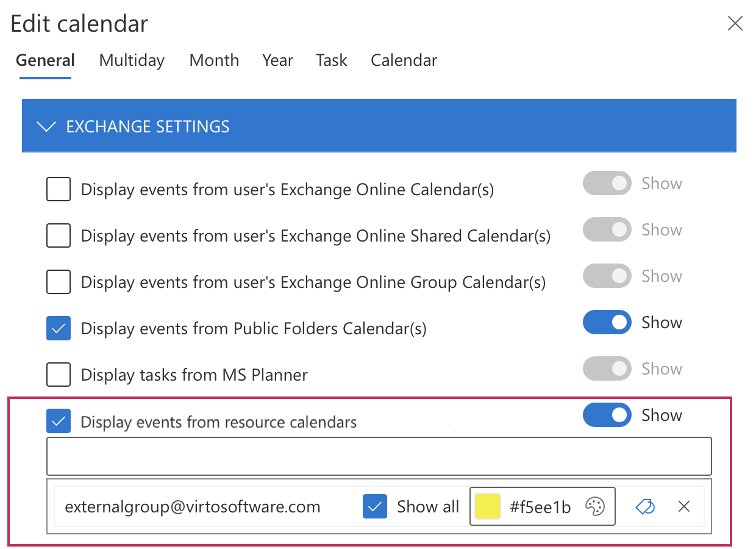Untick the Show all checkbox
Image resolution: width=756 pixels, height=549 pixels.
[375, 506]
